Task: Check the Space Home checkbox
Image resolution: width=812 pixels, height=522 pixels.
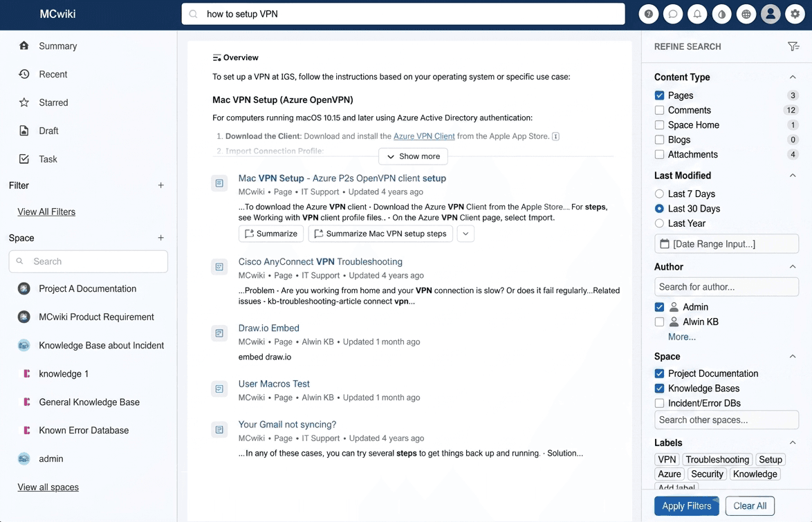Action: [x=659, y=125]
